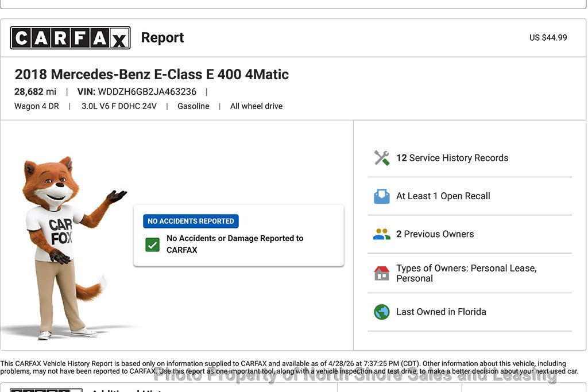View 2 Previous Owners details
The image size is (588, 392).
click(x=435, y=234)
